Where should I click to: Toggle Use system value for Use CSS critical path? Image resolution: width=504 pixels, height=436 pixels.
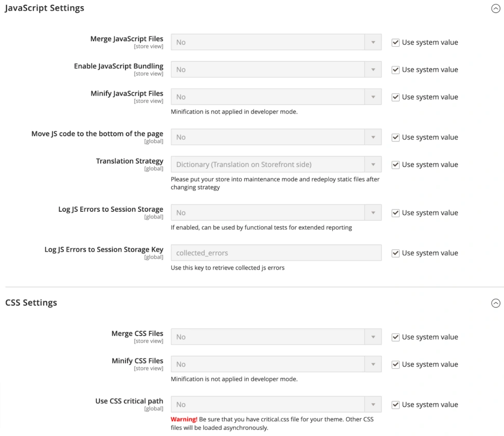[395, 405]
